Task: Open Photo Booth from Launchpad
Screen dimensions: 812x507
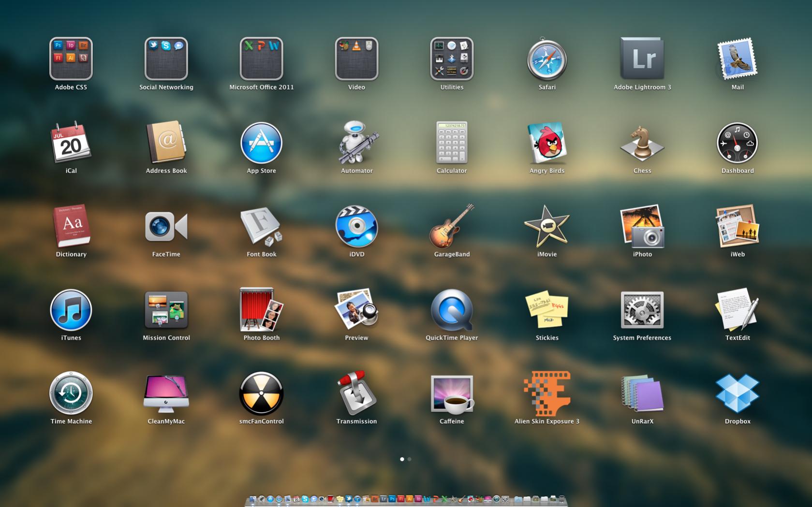Action: pyautogui.click(x=261, y=309)
